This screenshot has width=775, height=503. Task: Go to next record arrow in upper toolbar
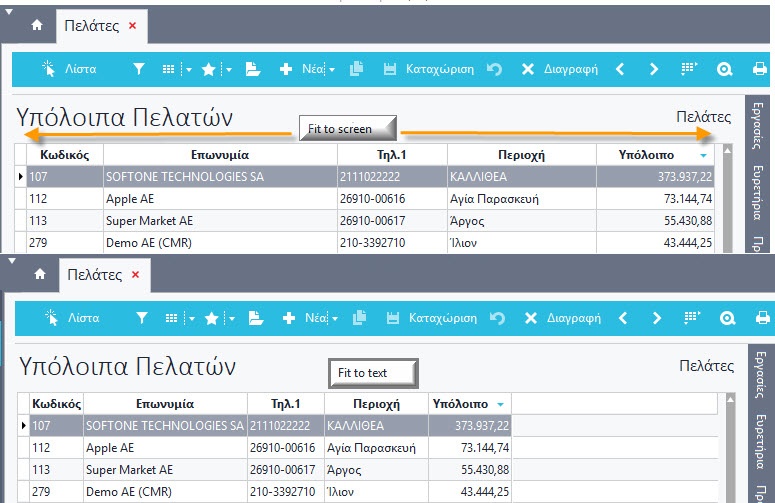click(x=653, y=69)
